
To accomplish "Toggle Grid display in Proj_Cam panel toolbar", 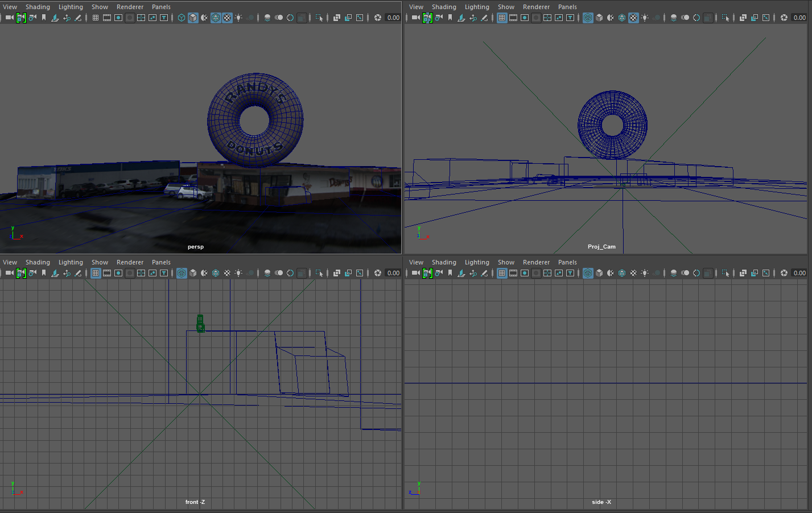I will pyautogui.click(x=502, y=18).
